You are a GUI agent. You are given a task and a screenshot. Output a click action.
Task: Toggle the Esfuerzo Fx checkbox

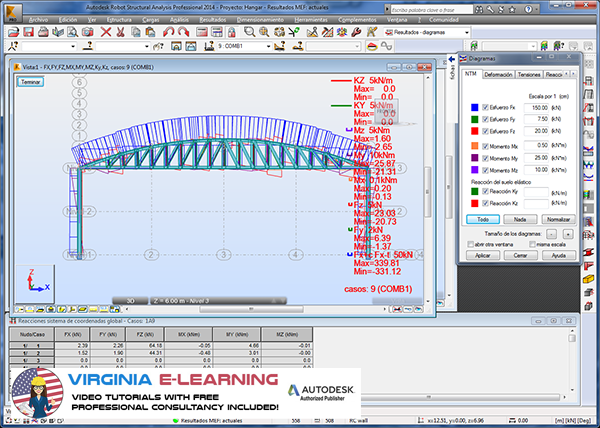coord(486,107)
